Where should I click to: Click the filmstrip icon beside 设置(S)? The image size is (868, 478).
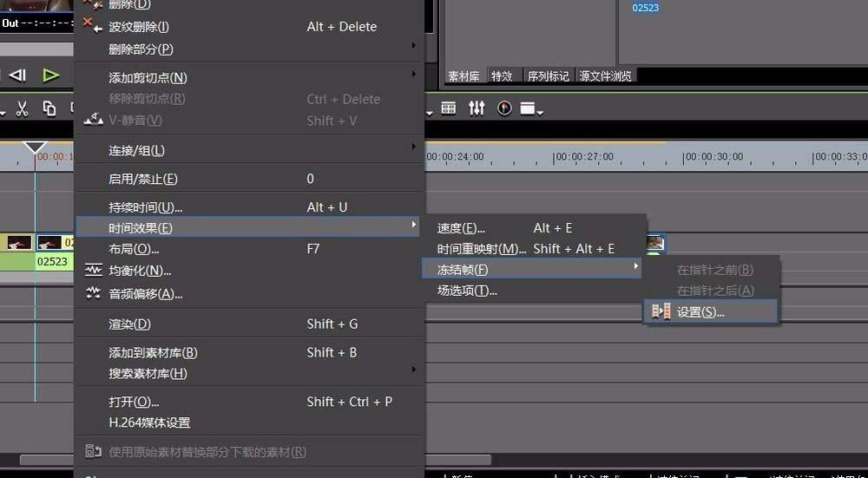[661, 311]
